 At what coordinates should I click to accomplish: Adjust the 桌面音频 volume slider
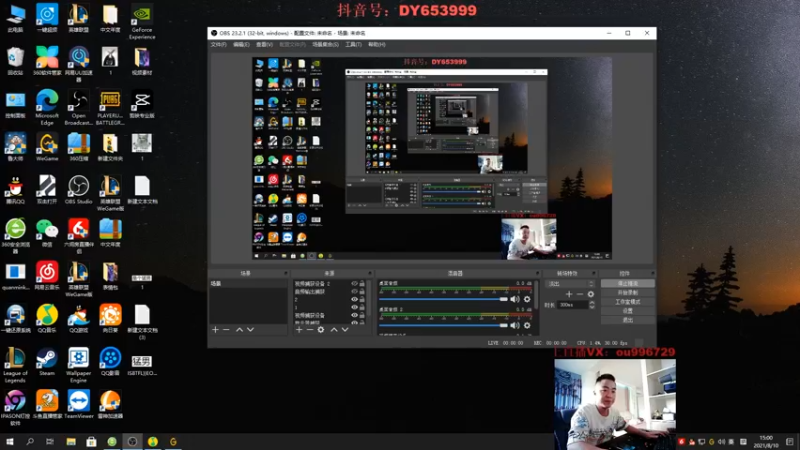click(443, 299)
